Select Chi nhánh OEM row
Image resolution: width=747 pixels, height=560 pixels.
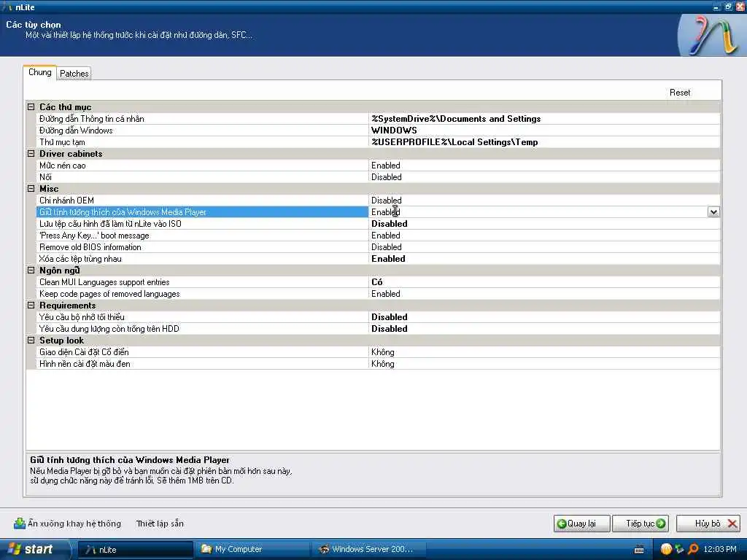[203, 201]
